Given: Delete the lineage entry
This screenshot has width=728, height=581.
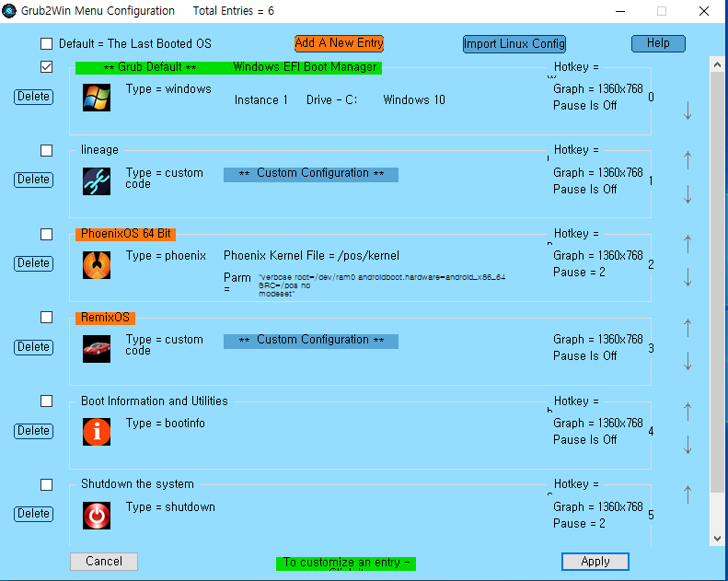Looking at the screenshot, I should tap(33, 180).
